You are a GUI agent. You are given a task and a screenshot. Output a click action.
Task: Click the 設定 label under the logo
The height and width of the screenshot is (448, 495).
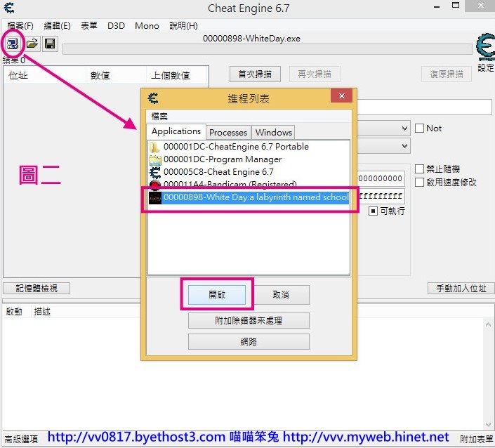tap(486, 68)
